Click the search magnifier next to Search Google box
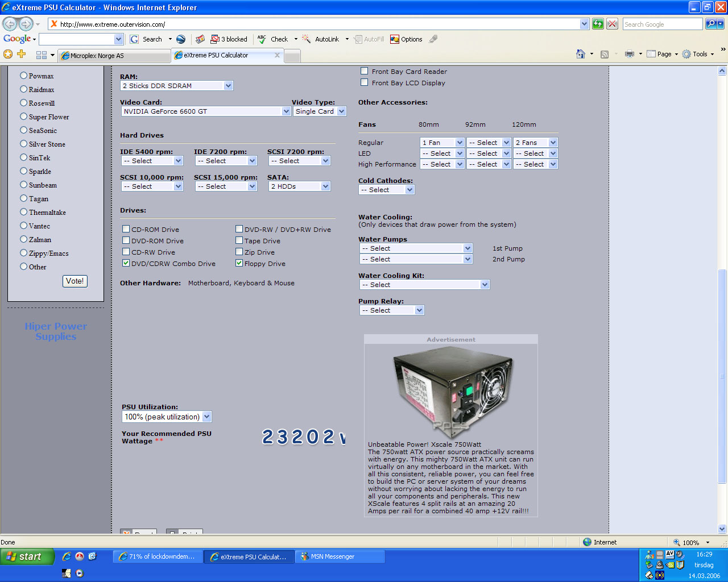The image size is (728, 582). 711,24
